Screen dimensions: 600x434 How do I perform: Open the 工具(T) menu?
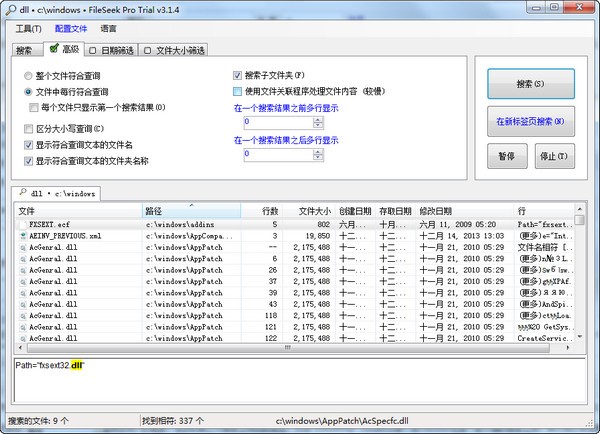pos(27,28)
